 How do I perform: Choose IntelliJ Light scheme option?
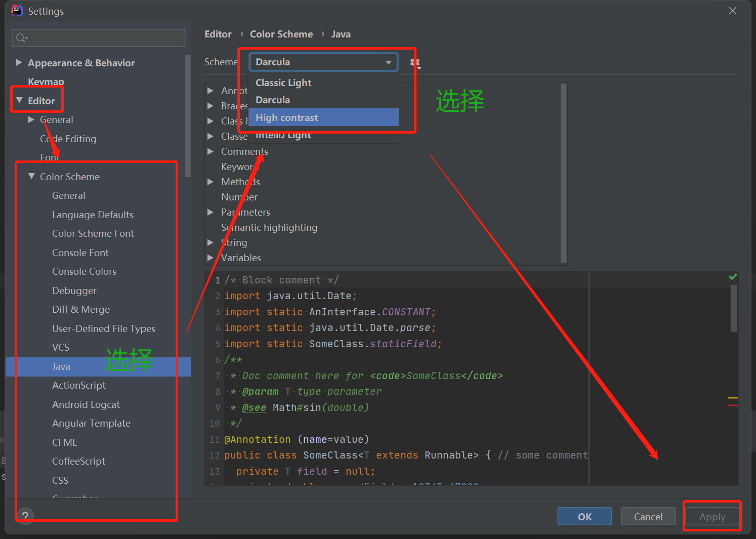point(323,135)
